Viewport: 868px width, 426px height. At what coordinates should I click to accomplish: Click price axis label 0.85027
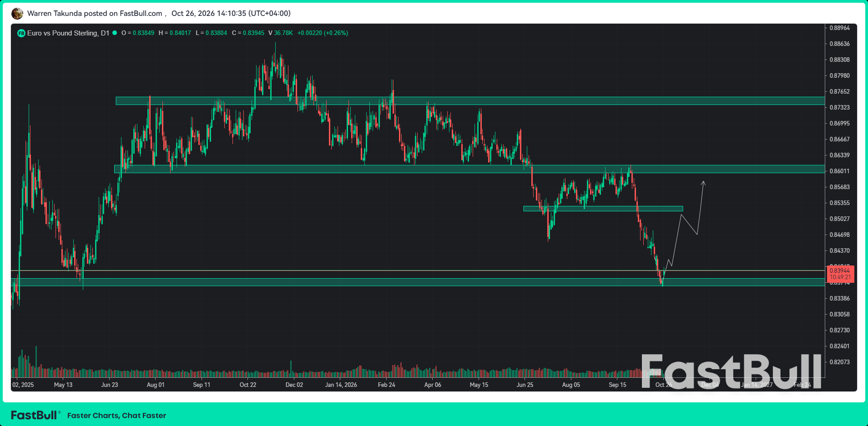tap(839, 219)
